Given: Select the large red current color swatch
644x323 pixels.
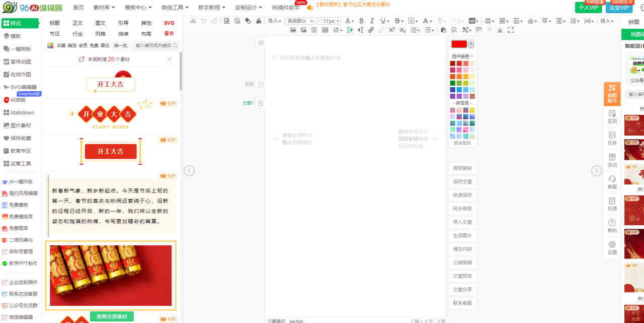Looking at the screenshot, I should (459, 44).
